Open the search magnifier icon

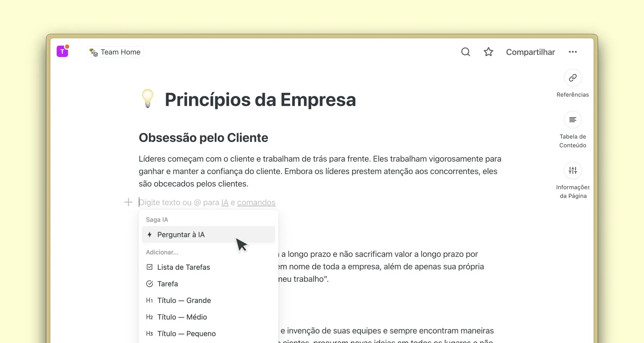click(x=466, y=52)
